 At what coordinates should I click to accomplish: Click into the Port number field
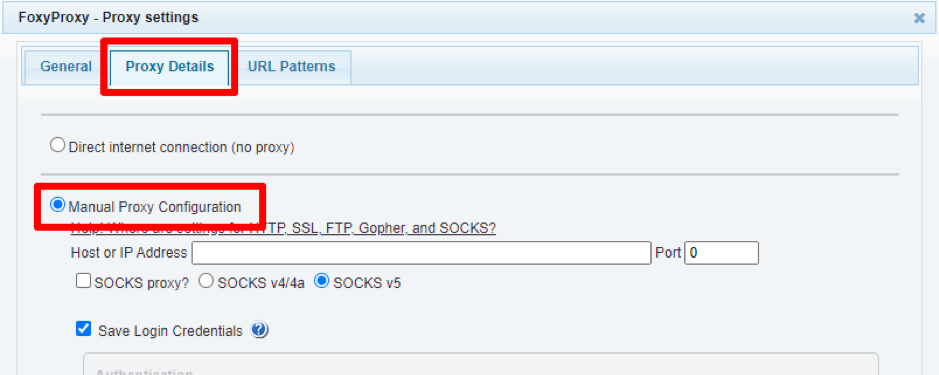[x=722, y=253]
